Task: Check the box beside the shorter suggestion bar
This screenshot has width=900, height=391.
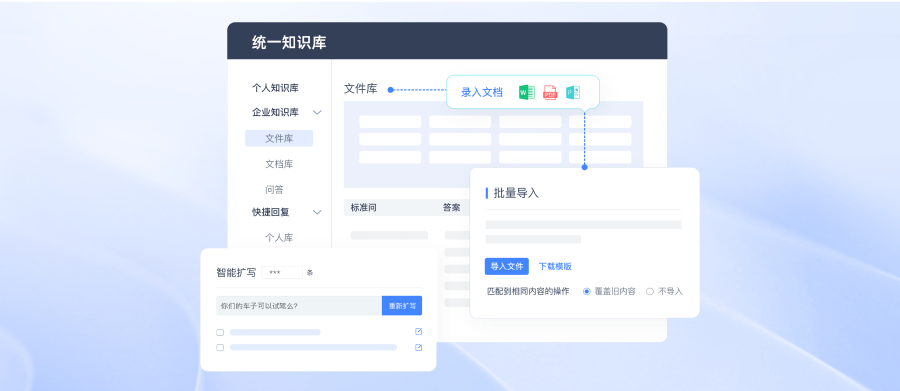Action: 220,332
